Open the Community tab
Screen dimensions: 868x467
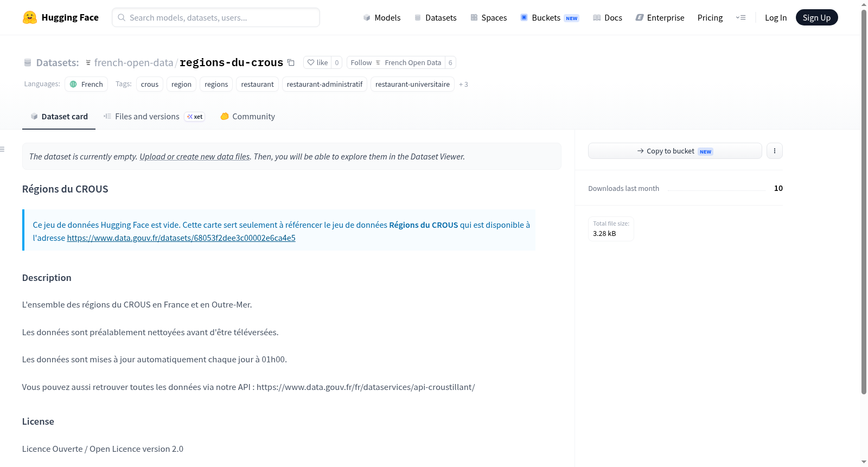tap(247, 117)
